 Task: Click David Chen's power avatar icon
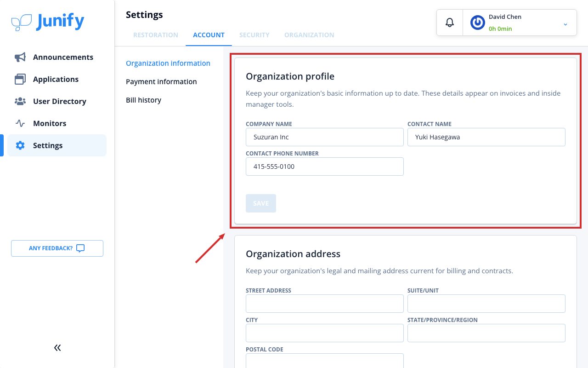tap(478, 23)
